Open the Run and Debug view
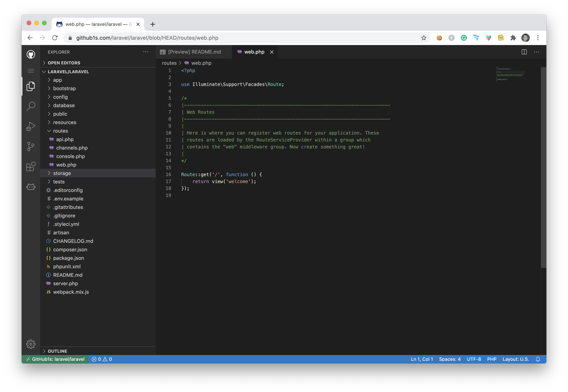Viewport: 568px width, 392px height. pos(31,126)
